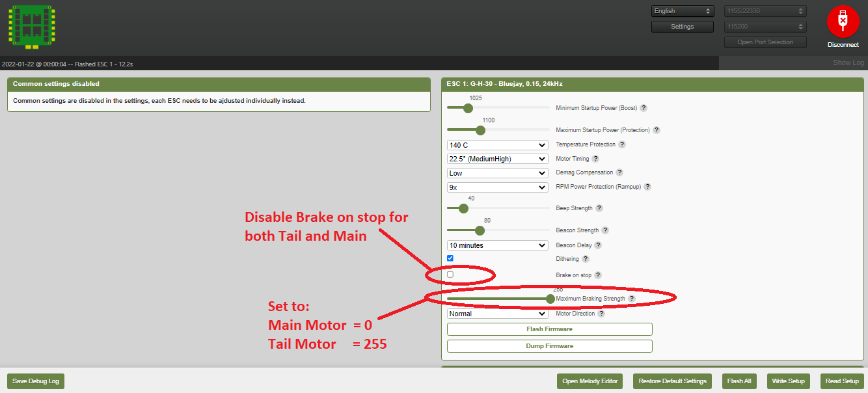Image resolution: width=868 pixels, height=393 pixels.
Task: Click the Maximum Braking Strength slider handle
Action: point(550,299)
